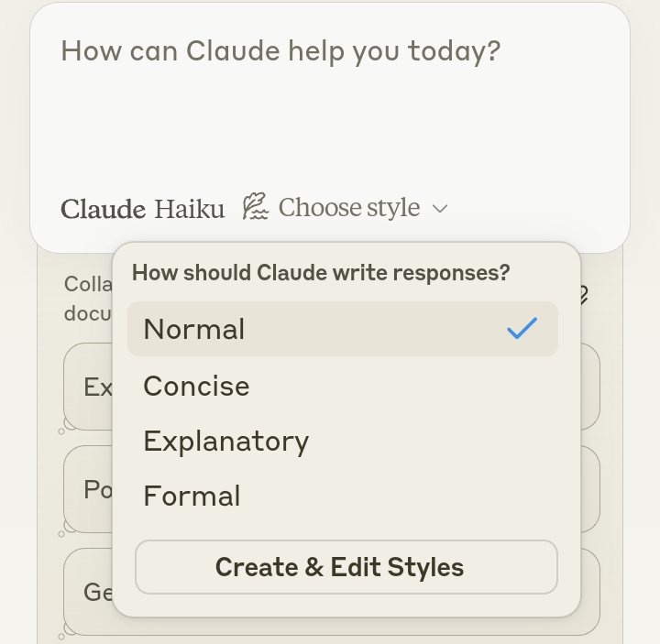The width and height of the screenshot is (660, 644).
Task: Click the partially hidden 'Ex' suggestion card
Action: point(89,387)
